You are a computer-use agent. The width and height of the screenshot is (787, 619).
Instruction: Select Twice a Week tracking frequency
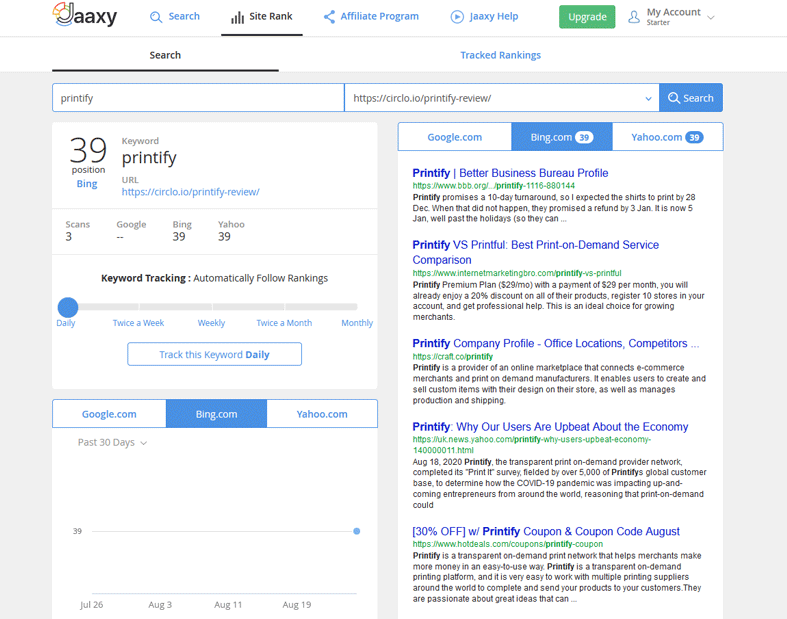138,323
